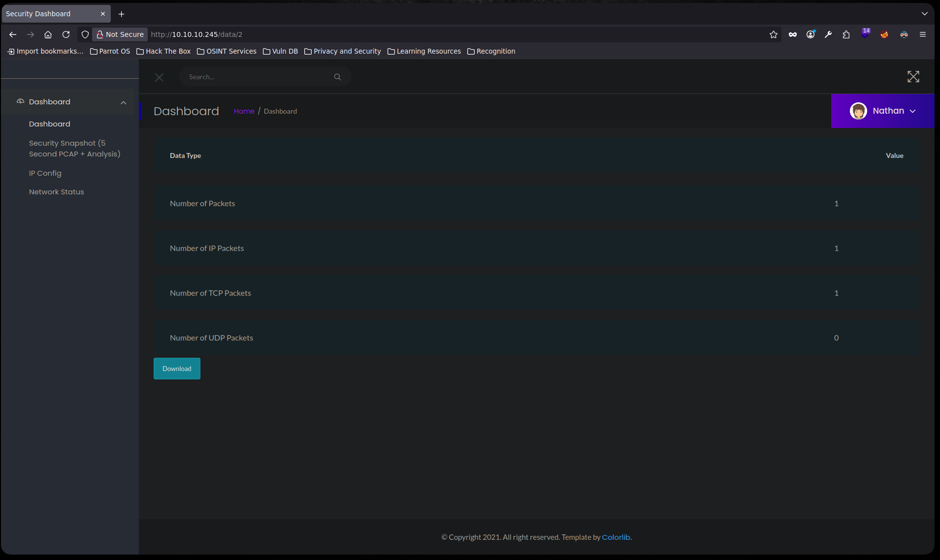This screenshot has height=560, width=940.
Task: Close the sidebar with the X icon
Action: pos(159,77)
